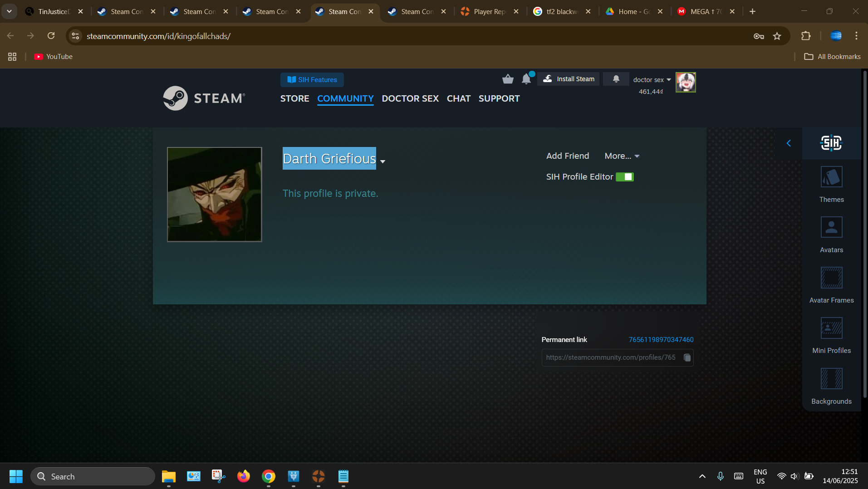This screenshot has width=868, height=489.
Task: Click the Windows taskbar Search box
Action: (93, 476)
